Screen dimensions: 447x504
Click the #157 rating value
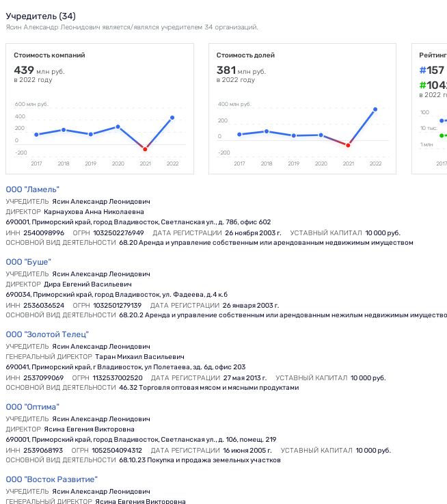(432, 70)
